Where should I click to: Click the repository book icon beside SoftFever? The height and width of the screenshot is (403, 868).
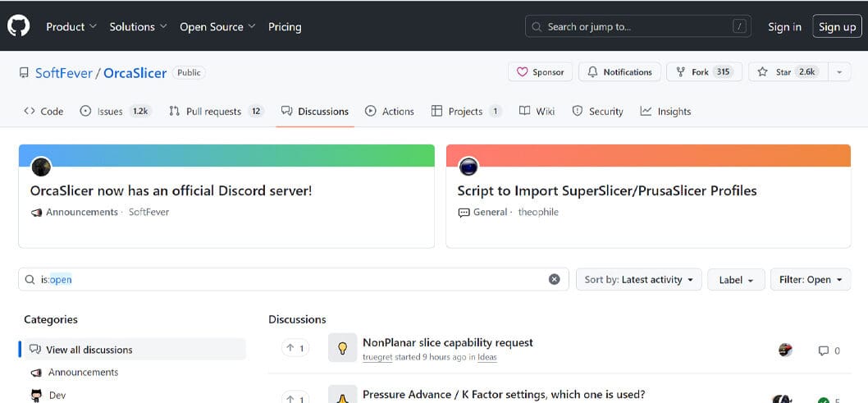[24, 72]
